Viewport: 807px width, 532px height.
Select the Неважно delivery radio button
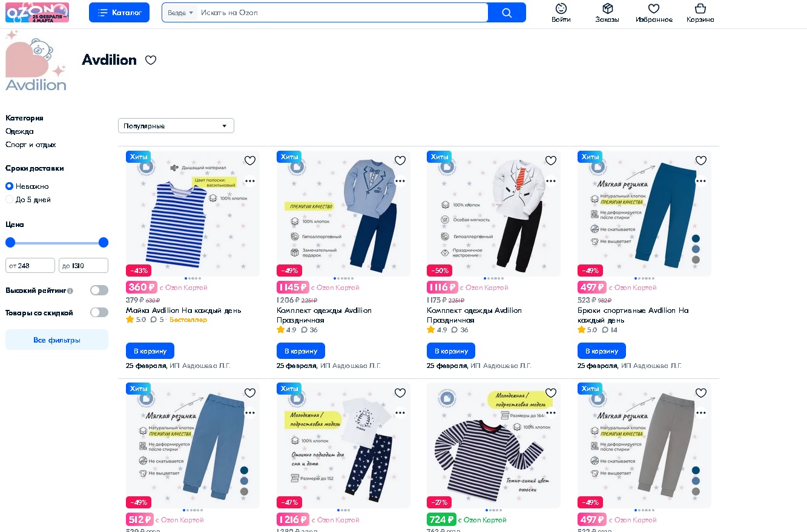(x=9, y=186)
